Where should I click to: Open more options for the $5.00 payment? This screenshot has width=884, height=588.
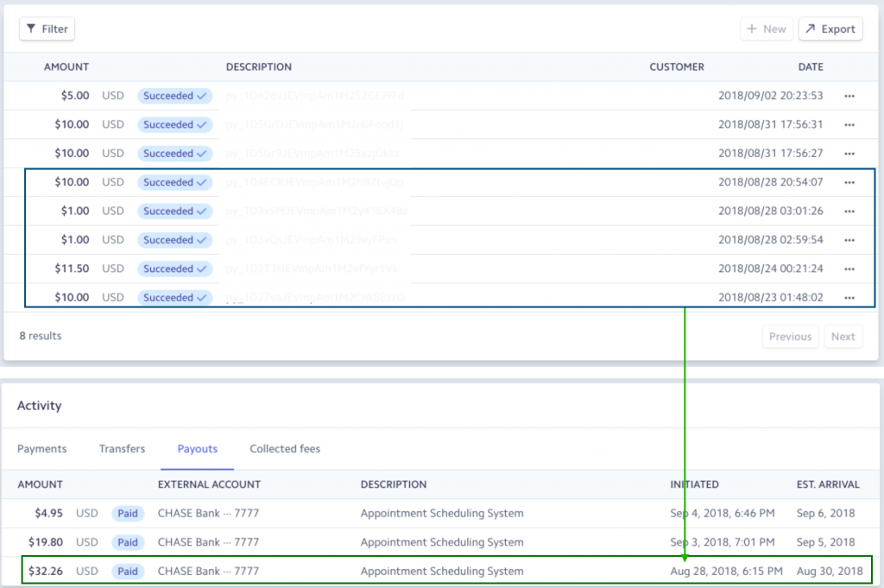(x=849, y=96)
